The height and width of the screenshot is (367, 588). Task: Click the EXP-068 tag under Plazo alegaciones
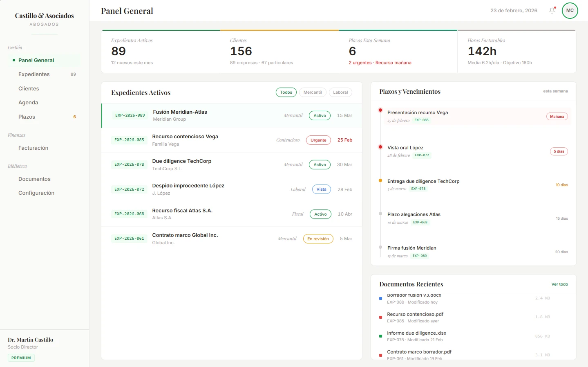pyautogui.click(x=420, y=223)
